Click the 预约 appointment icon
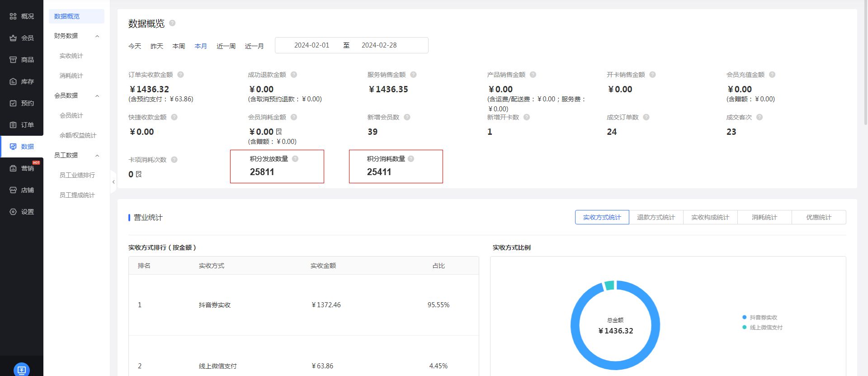The height and width of the screenshot is (376, 868). (x=13, y=103)
